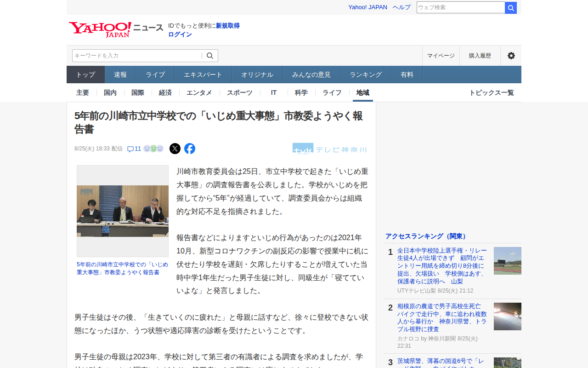Go to the 主要 category

point(83,92)
